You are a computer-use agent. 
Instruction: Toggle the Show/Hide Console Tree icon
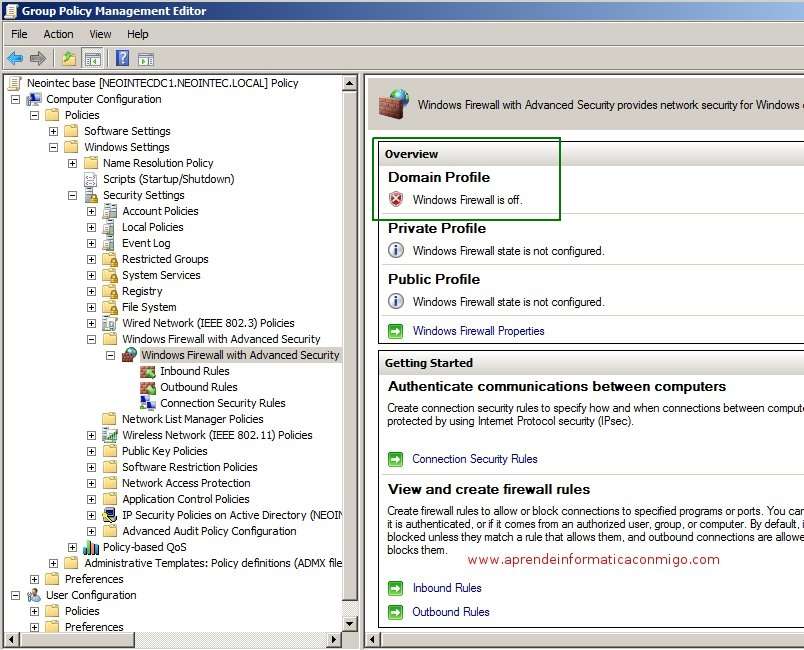click(93, 58)
